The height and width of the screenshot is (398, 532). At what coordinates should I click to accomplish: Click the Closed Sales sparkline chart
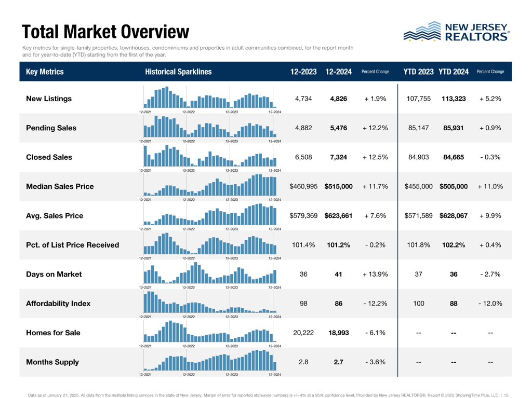210,156
